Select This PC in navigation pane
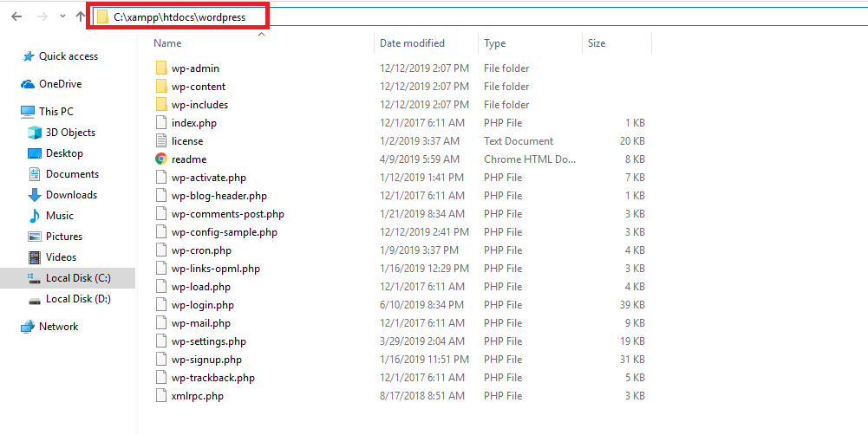 pyautogui.click(x=55, y=111)
